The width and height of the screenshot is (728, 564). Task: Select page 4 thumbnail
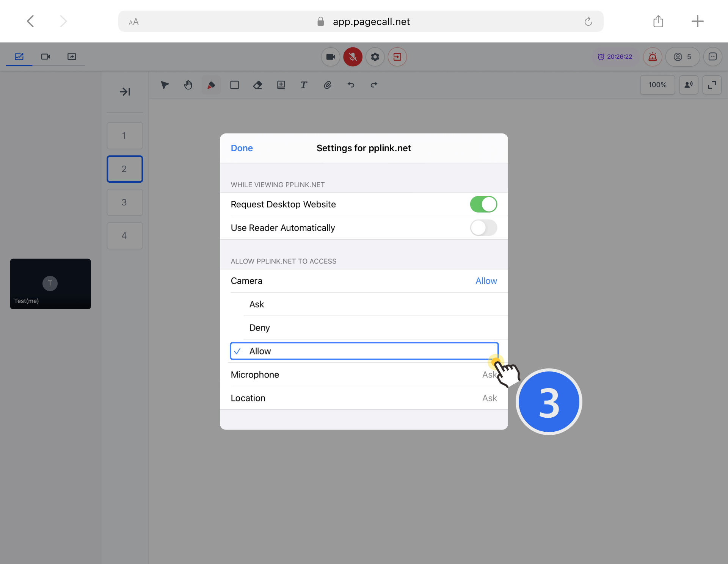[x=125, y=236]
